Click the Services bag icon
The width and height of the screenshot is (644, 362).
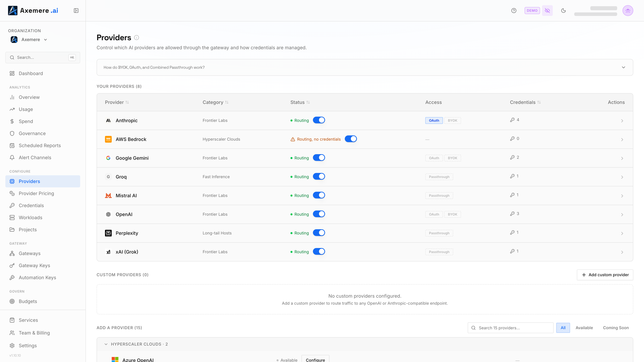pos(12,320)
